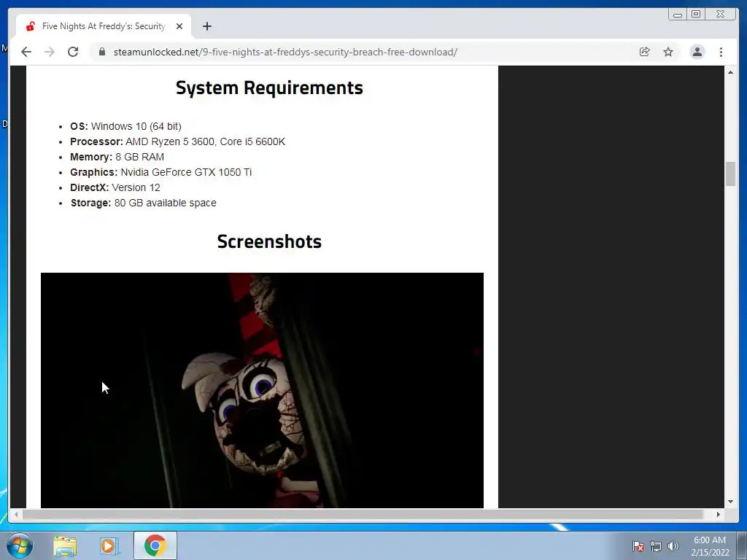Close the Five Nights At Freddy's tab
This screenshot has height=560, width=747.
click(x=179, y=26)
